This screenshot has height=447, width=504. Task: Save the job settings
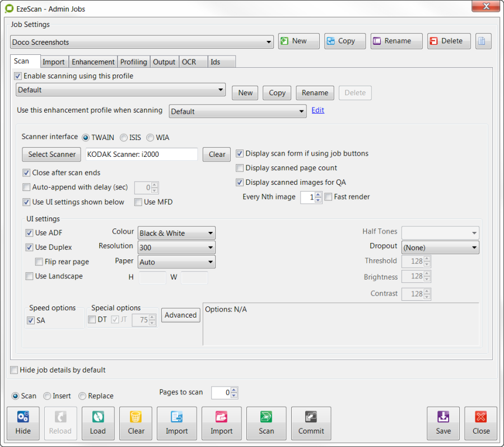(443, 423)
